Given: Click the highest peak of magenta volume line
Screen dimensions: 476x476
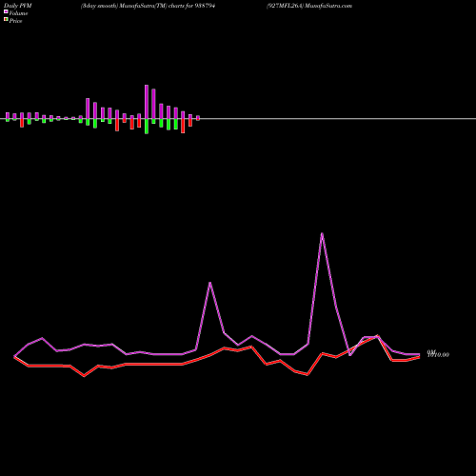Looking at the screenshot, I should pos(322,234).
